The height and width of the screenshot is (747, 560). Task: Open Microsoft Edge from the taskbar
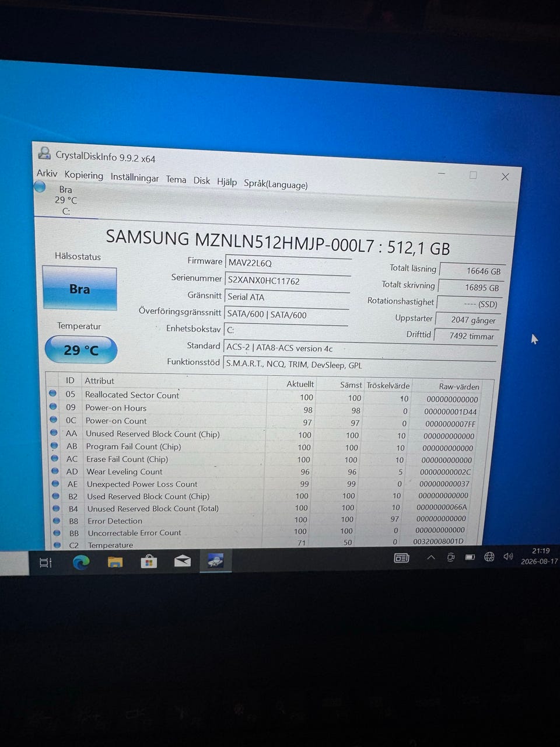[80, 562]
